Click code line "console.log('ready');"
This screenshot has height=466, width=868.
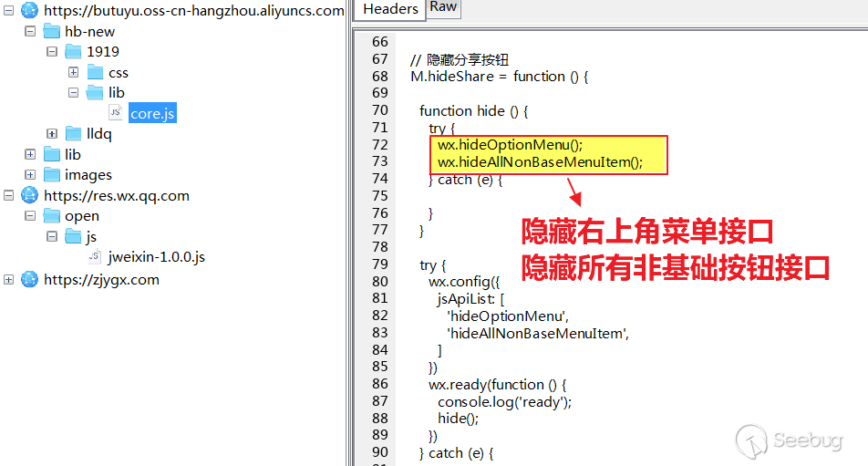pyautogui.click(x=504, y=402)
